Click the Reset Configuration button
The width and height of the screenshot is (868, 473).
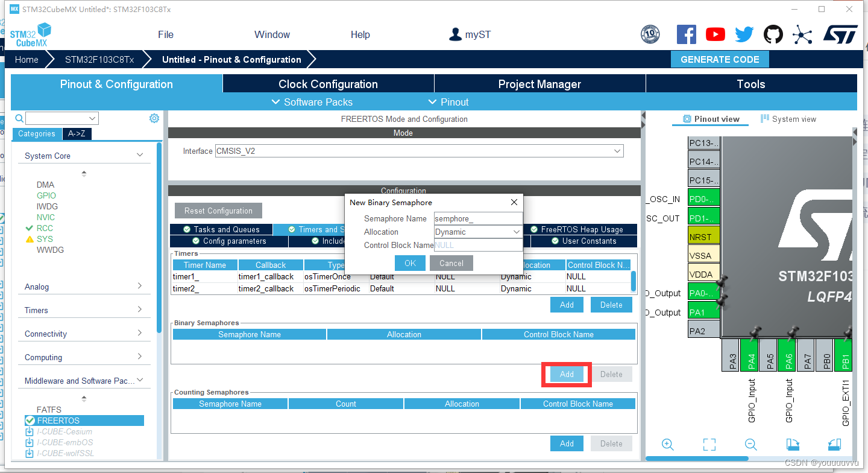[219, 211]
